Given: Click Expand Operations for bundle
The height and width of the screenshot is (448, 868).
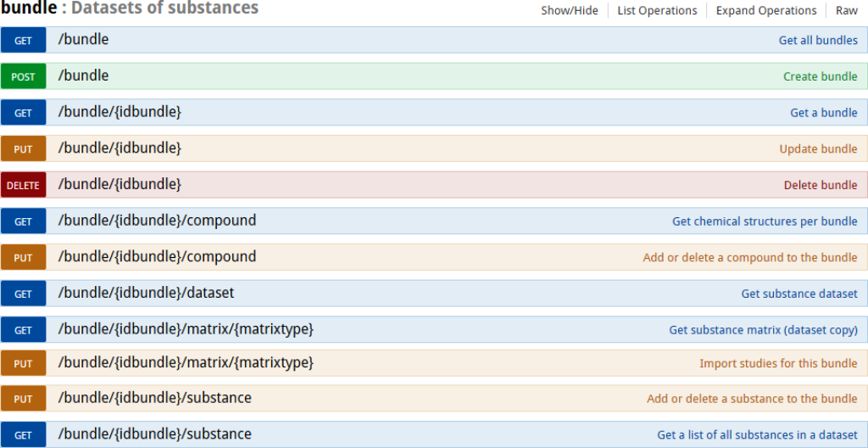Looking at the screenshot, I should pos(765,11).
